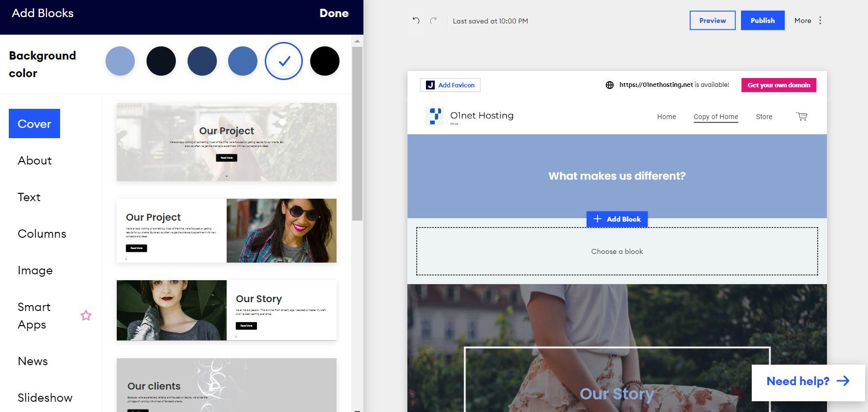This screenshot has width=868, height=412.
Task: Publish the website
Action: pos(763,21)
